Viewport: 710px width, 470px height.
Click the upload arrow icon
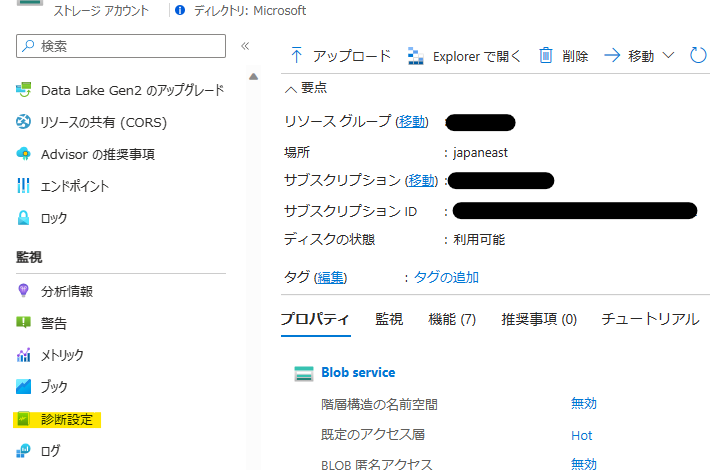tap(297, 55)
